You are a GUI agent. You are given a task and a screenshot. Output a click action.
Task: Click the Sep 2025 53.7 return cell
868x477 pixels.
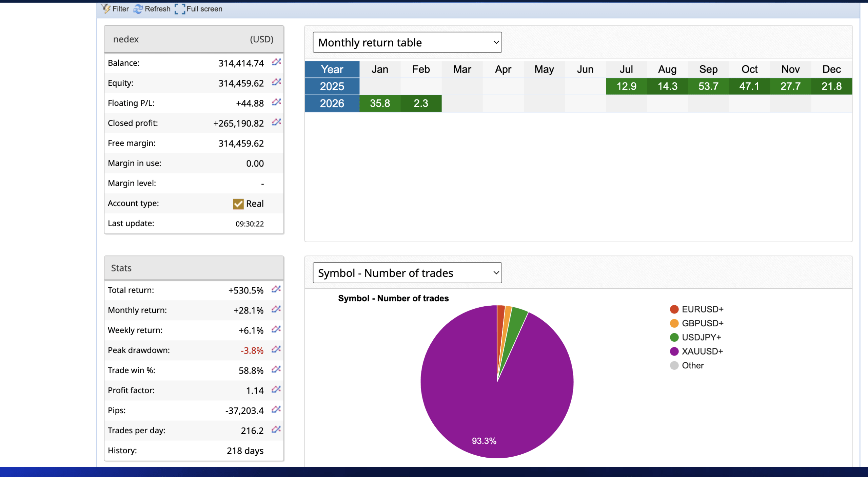click(708, 86)
